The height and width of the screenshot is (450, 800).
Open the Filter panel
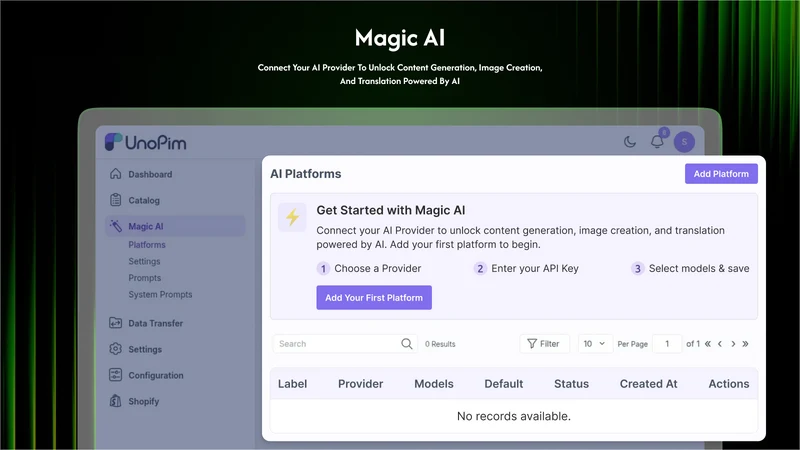coord(544,344)
